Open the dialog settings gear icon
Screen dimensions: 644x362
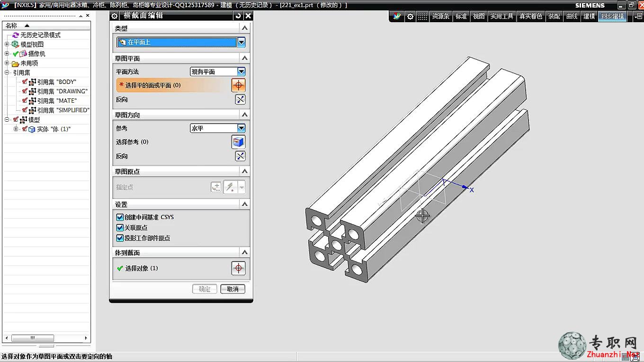(x=114, y=16)
